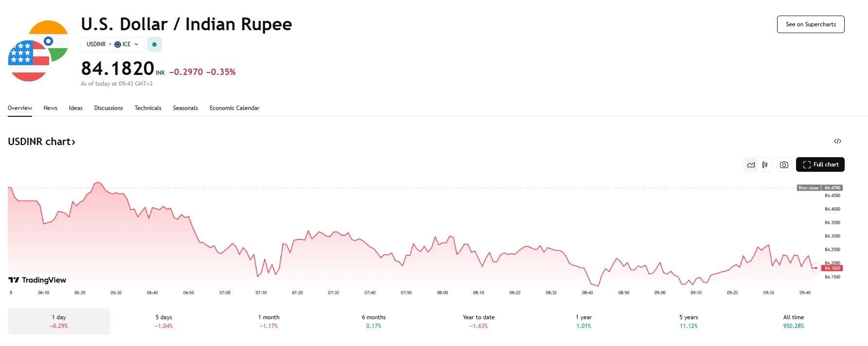Select the 1 month range

coord(269,321)
